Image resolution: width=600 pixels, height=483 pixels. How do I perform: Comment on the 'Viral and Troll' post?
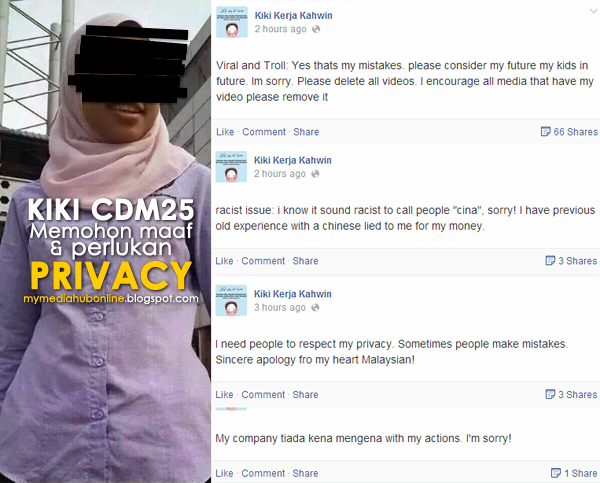point(264,132)
